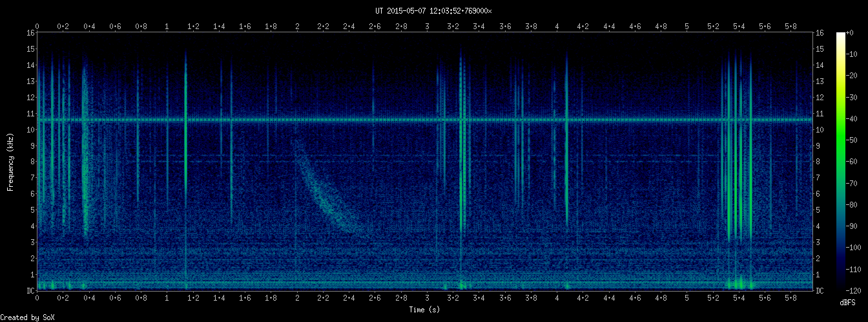Viewport: 868px width, 322px height.
Task: Pick the white top of the dBFS color bar
Action: (840, 36)
